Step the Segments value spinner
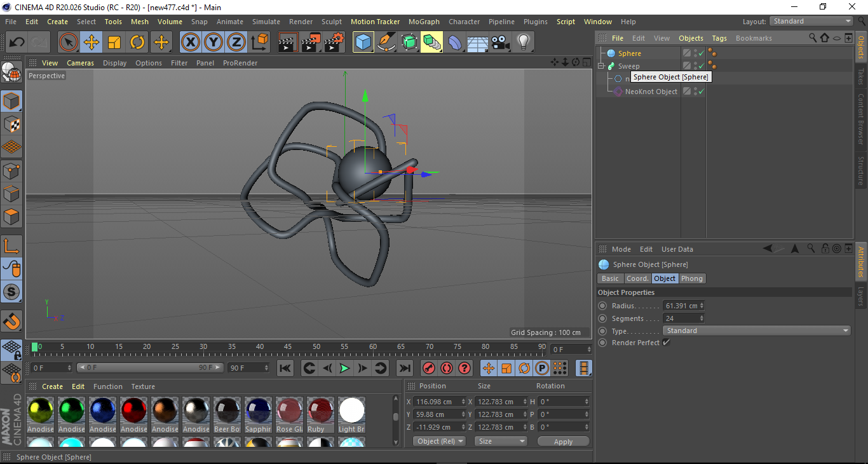868x464 pixels. pos(702,318)
